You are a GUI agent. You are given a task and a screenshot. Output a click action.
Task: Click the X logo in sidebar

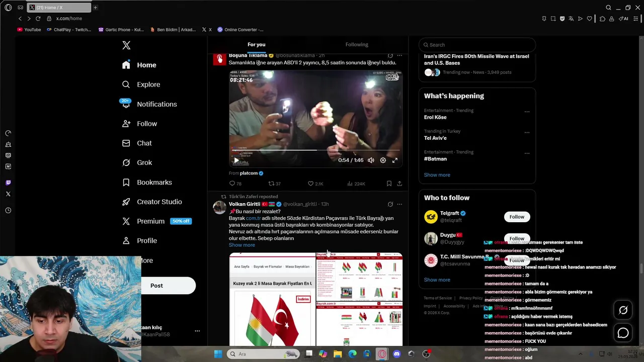coord(126,45)
